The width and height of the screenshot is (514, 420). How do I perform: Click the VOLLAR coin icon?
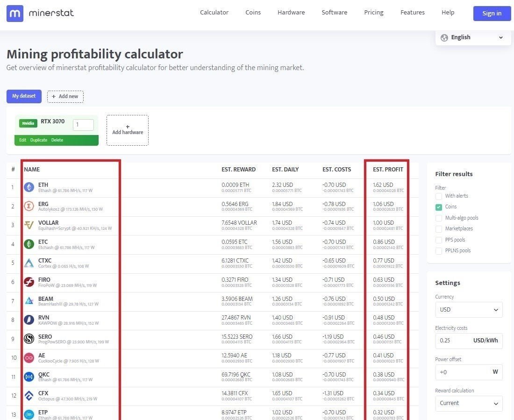pyautogui.click(x=29, y=225)
